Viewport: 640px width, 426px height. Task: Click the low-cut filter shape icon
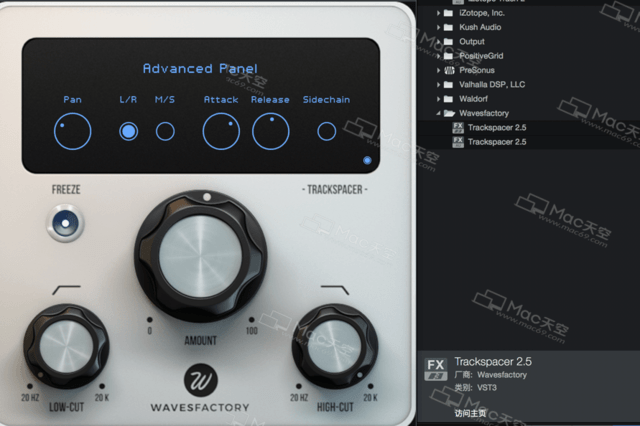[x=67, y=289]
